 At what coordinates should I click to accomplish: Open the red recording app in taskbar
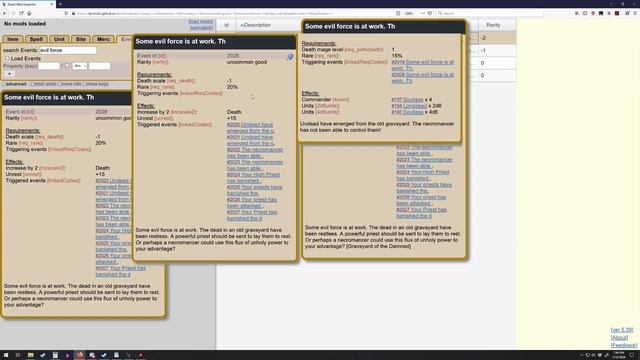pos(141,355)
